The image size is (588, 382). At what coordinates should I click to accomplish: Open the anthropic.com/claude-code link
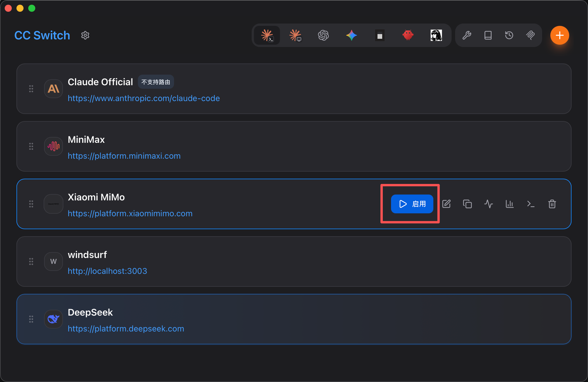(x=144, y=98)
